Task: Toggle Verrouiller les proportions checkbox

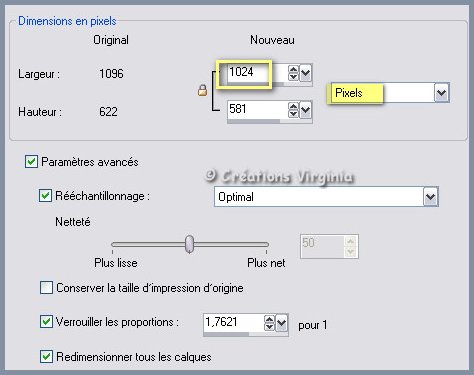Action: [46, 322]
